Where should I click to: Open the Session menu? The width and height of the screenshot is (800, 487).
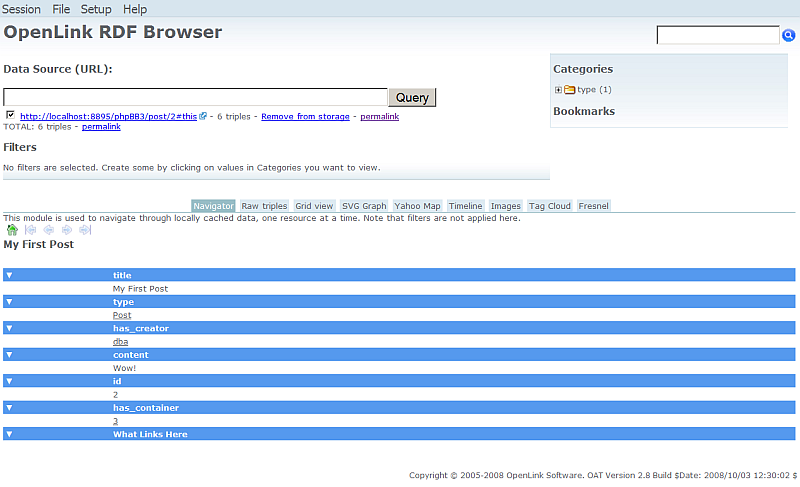click(x=21, y=9)
